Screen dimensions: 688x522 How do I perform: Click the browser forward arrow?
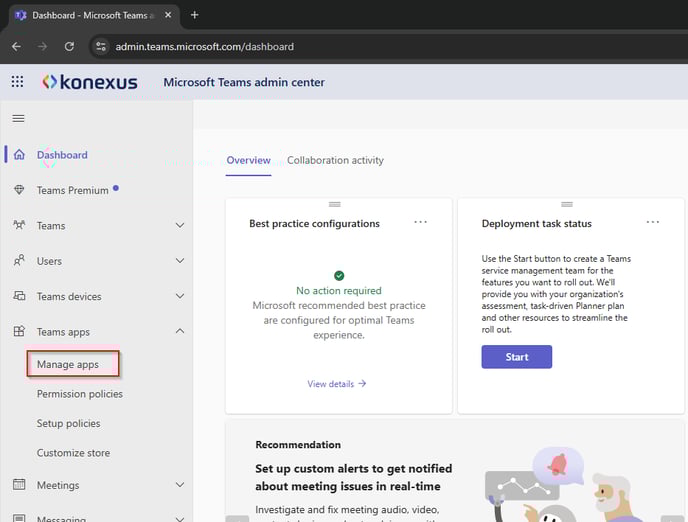(x=42, y=46)
